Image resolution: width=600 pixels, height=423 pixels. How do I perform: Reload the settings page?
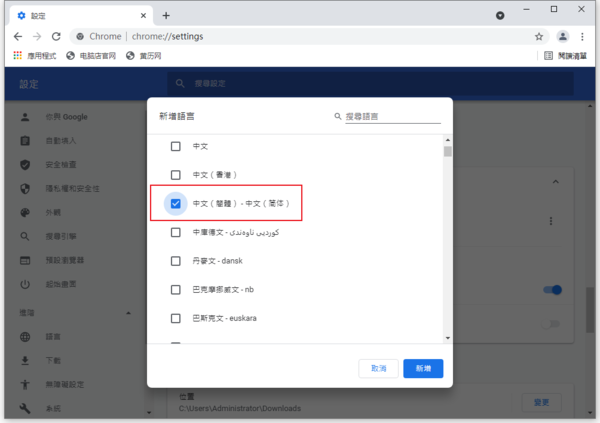pyautogui.click(x=56, y=36)
